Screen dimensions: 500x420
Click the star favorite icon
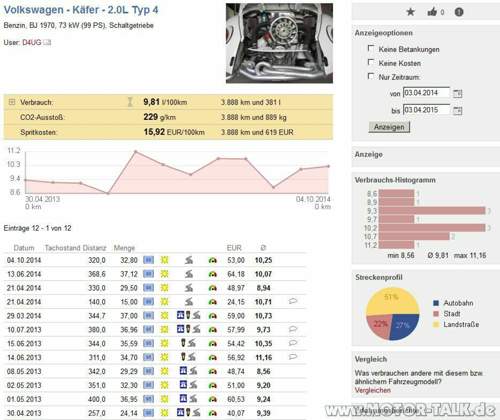411,12
